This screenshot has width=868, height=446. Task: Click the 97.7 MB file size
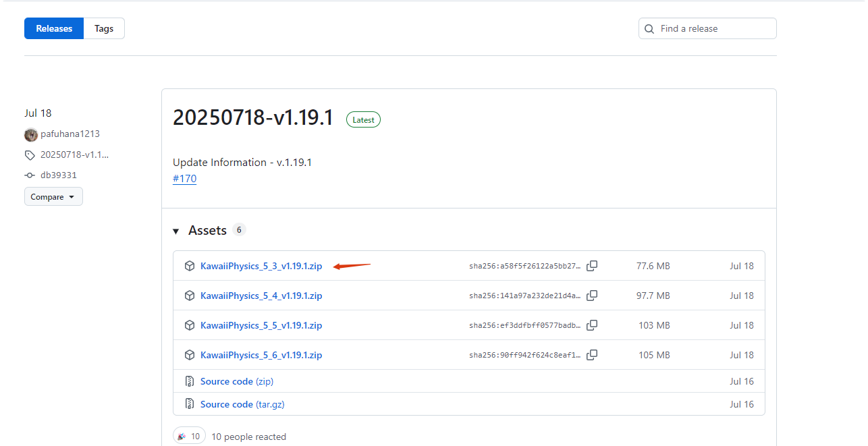(x=653, y=296)
